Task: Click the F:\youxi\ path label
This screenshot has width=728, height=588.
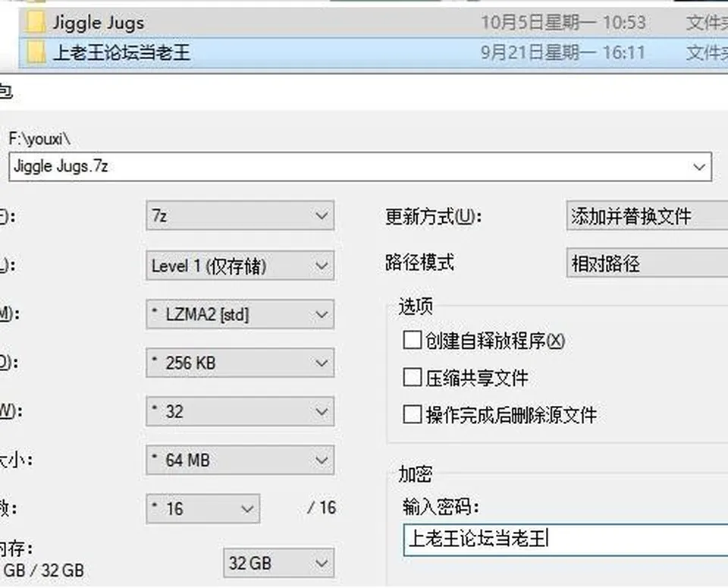Action: [x=39, y=139]
